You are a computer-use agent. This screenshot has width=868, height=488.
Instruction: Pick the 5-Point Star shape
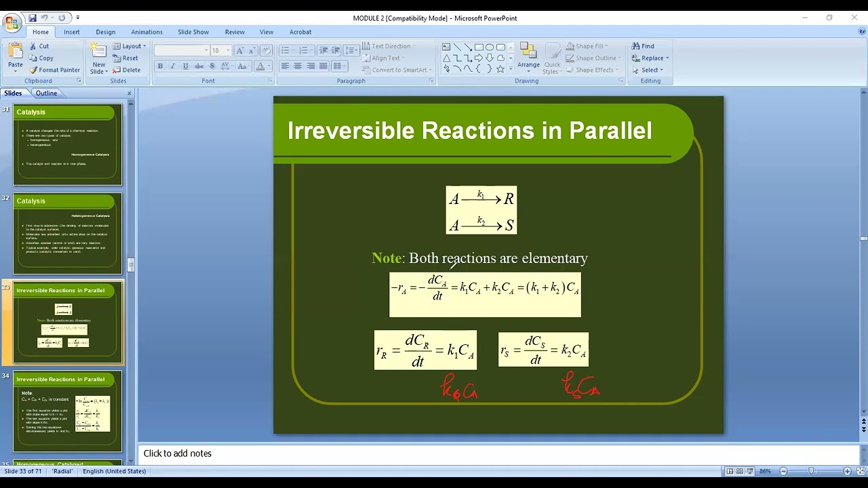coord(500,69)
